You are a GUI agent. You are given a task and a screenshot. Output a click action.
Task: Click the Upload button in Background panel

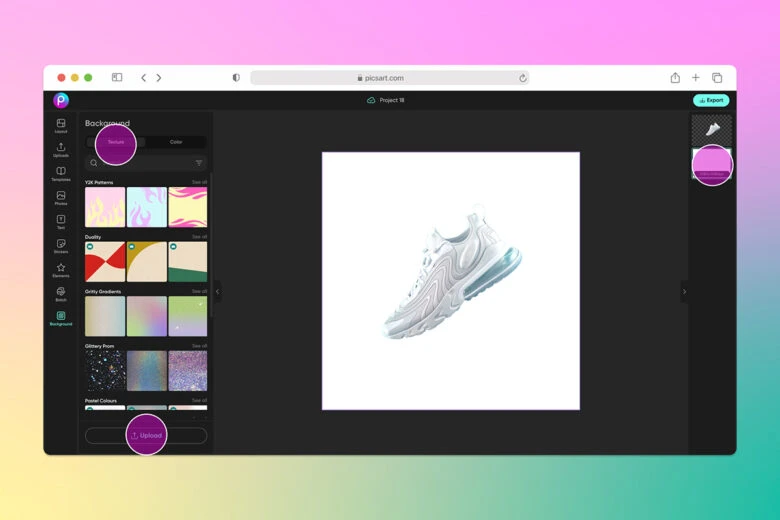[x=146, y=435]
